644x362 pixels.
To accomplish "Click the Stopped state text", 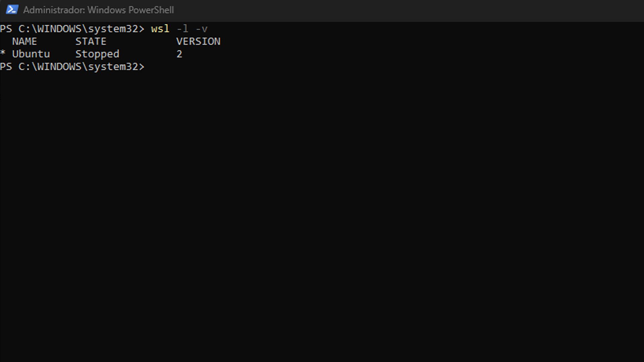I will tap(97, 54).
